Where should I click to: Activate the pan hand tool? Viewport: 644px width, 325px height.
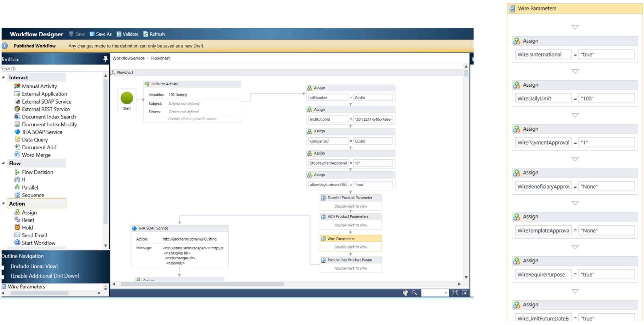click(405, 293)
